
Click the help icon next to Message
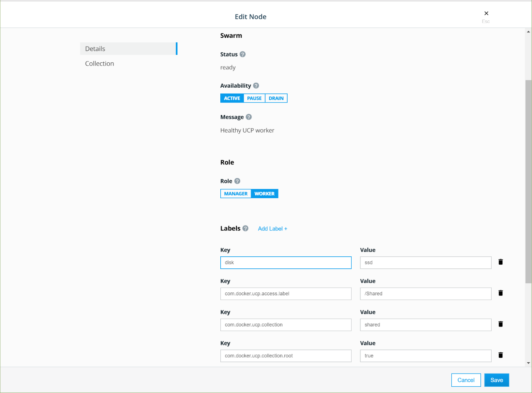point(249,117)
